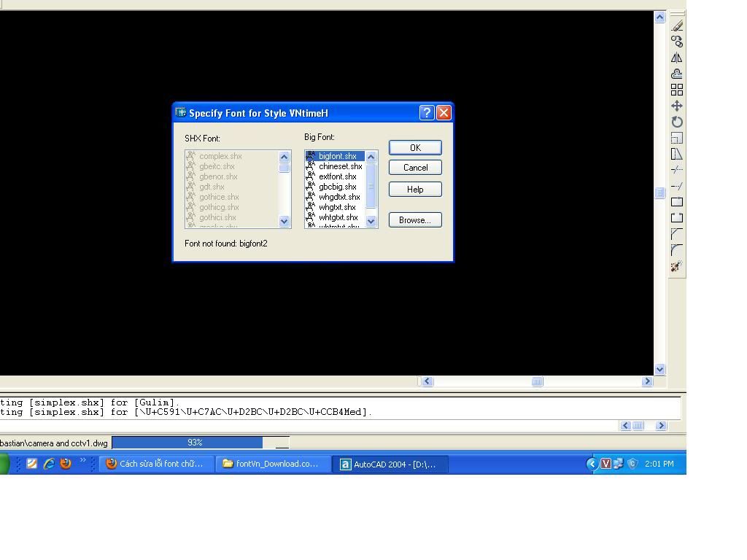Click drawing area vertical scrollbar thumb
Viewport: 747px width, 560px height.
[x=659, y=192]
